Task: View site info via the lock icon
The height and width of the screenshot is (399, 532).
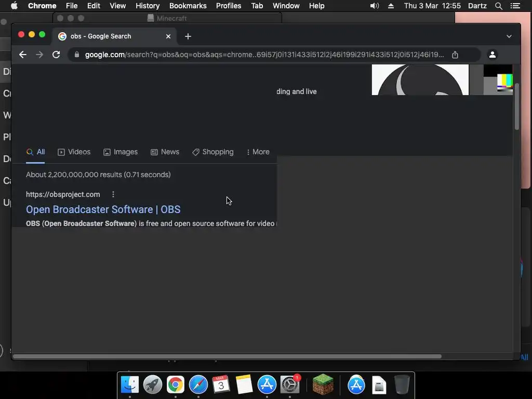Action: point(77,55)
